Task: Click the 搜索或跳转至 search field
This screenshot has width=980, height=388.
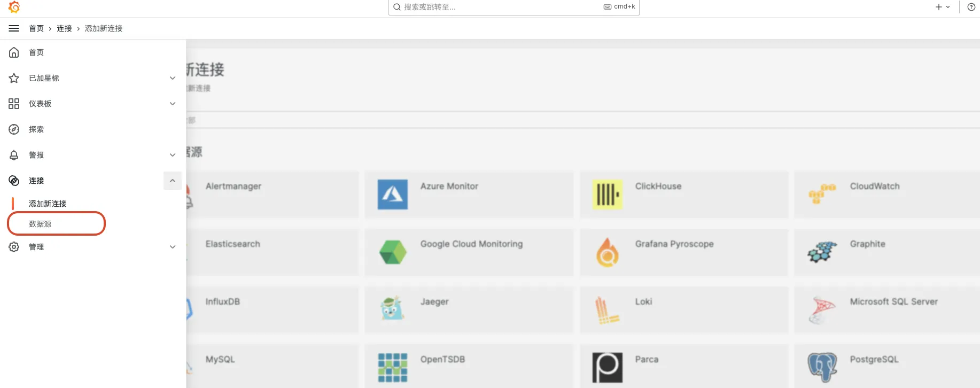Action: point(514,7)
